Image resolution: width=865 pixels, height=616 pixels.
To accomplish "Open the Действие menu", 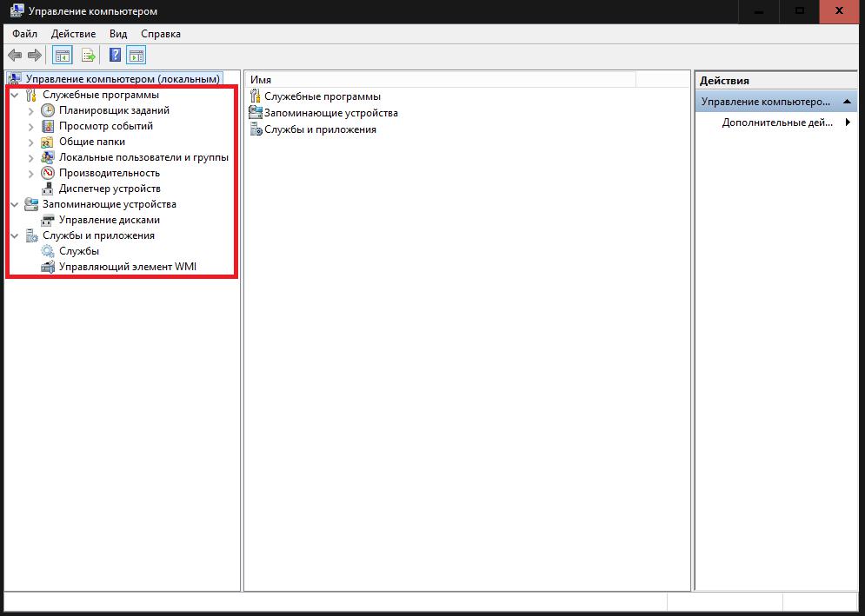I will pyautogui.click(x=74, y=34).
